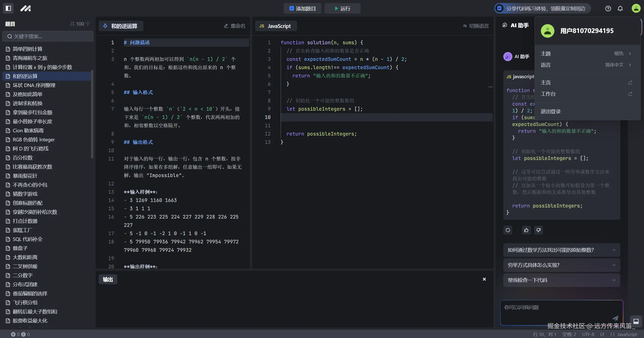Click the 运行 run button

click(x=342, y=9)
